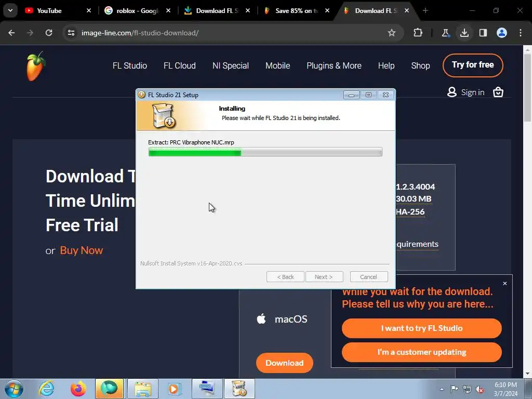The width and height of the screenshot is (532, 399).
Task: Dismiss the survey popup with its X
Action: tap(505, 283)
